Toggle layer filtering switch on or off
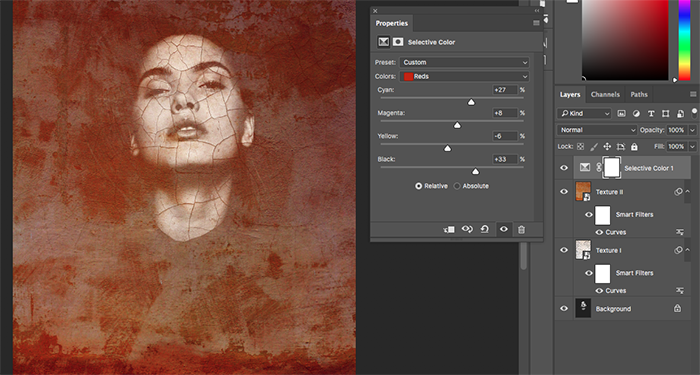The width and height of the screenshot is (700, 375). [x=694, y=112]
